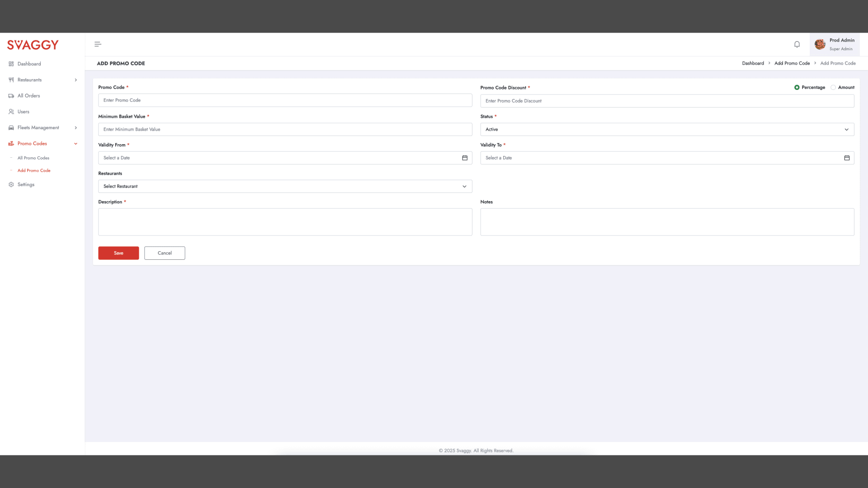Screen dimensions: 868x488
Task: Select the Percentage discount radio button
Action: 797,87
